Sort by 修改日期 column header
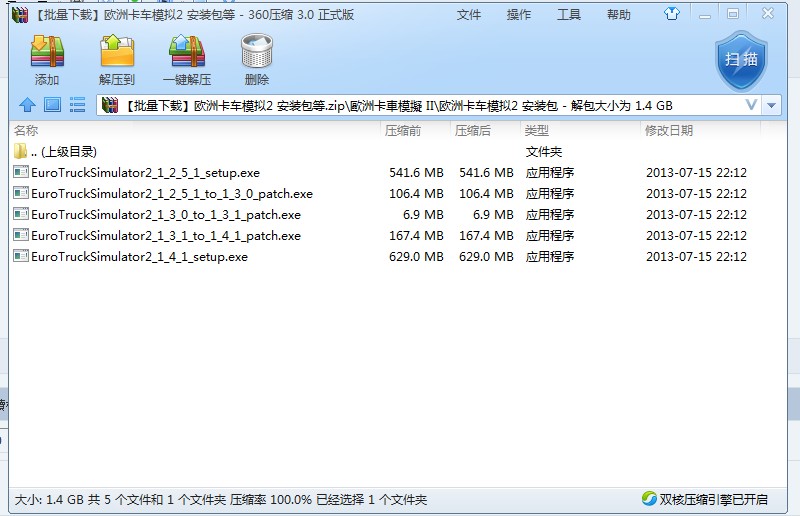This screenshot has width=800, height=516. tap(669, 131)
